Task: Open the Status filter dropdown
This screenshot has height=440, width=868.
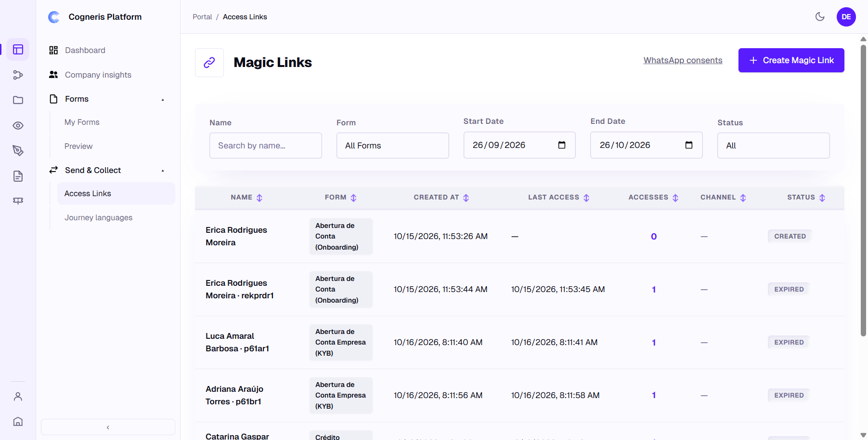Action: [774, 146]
